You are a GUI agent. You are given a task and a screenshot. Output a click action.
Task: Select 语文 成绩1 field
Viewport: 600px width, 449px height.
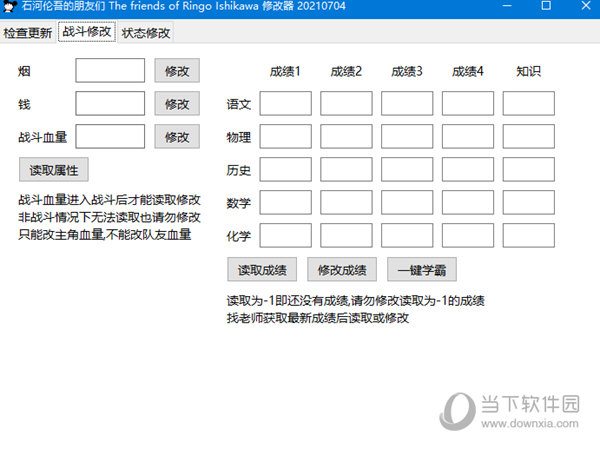coord(285,103)
